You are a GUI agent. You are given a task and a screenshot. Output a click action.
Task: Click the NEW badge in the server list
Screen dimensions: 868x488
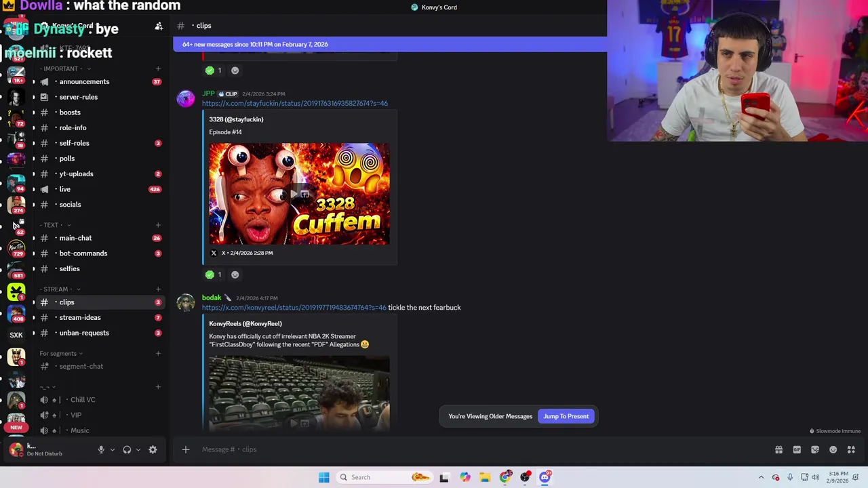[16, 428]
